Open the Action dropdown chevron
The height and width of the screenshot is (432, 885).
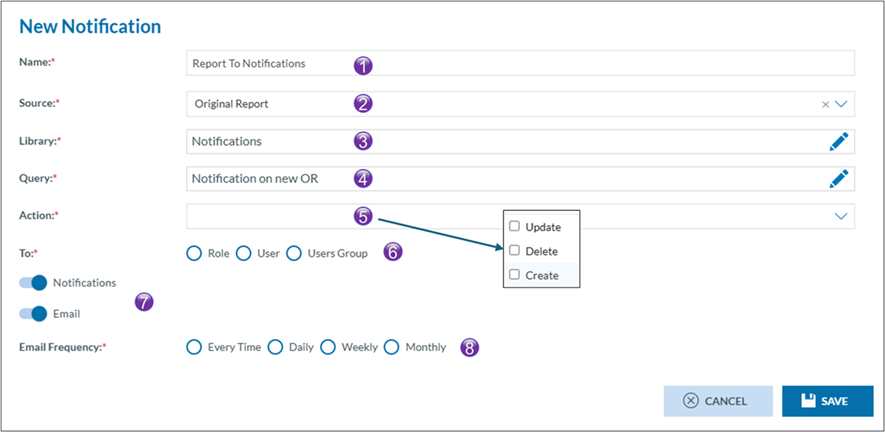pos(841,216)
